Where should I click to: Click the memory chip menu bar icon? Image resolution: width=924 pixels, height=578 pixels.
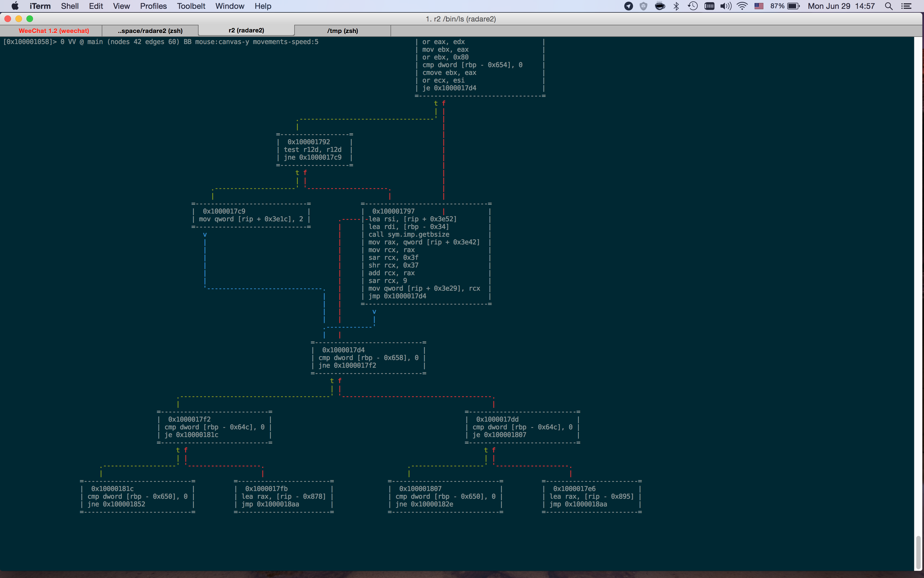click(709, 6)
